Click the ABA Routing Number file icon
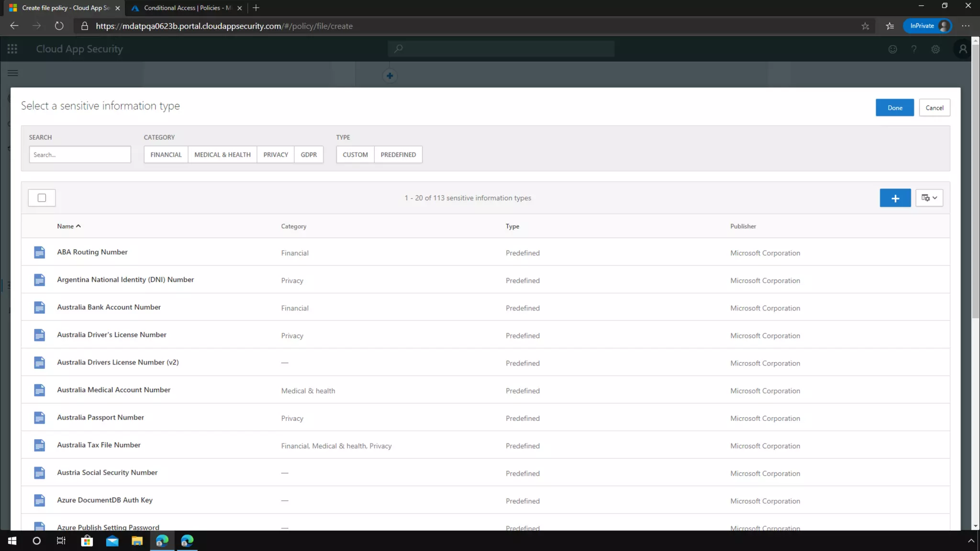The image size is (980, 551). [x=40, y=253]
